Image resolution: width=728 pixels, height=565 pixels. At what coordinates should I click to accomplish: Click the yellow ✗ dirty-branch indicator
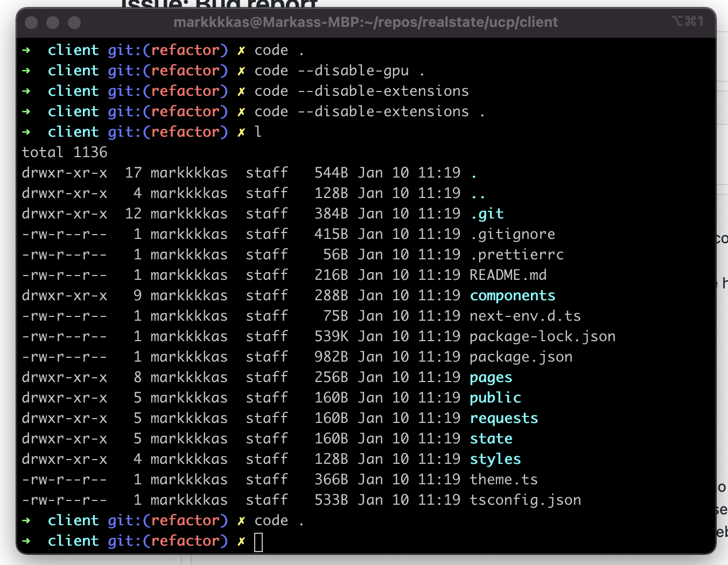241,541
